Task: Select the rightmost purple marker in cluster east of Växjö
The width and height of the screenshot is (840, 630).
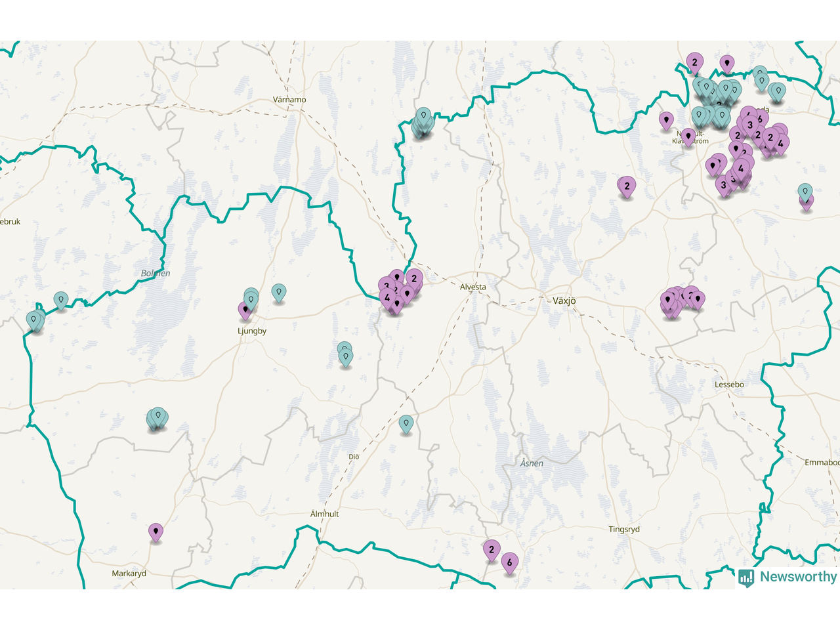Action: tap(698, 300)
